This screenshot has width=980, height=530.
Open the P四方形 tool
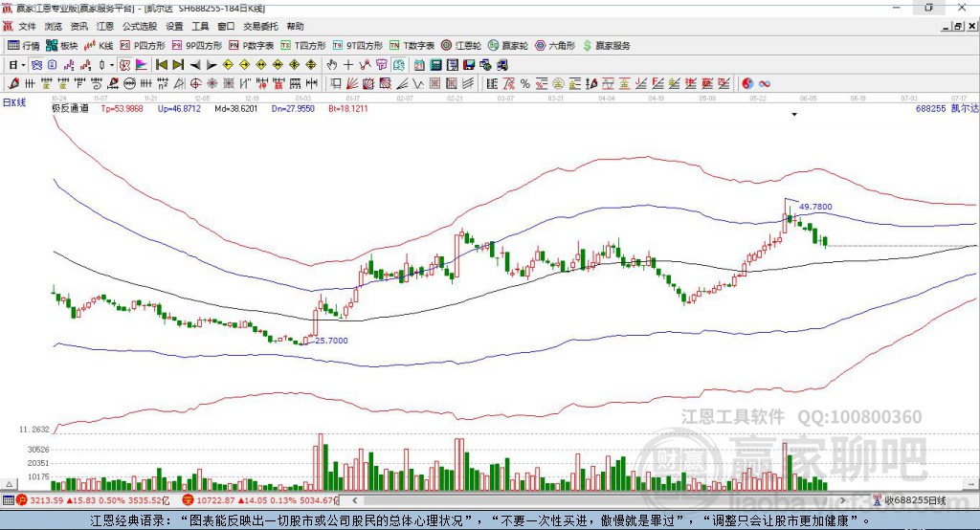[143, 46]
